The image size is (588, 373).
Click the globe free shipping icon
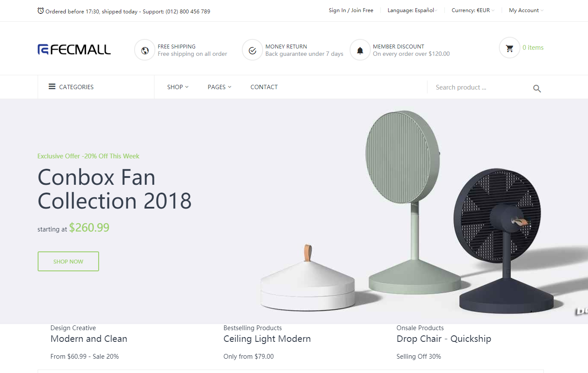(x=145, y=50)
